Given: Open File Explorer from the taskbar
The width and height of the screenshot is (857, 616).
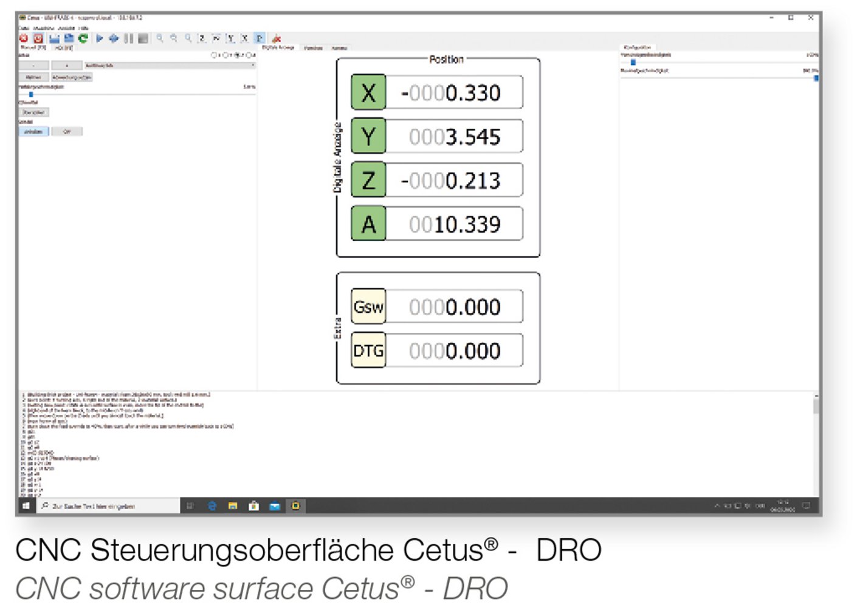Looking at the screenshot, I should (233, 505).
